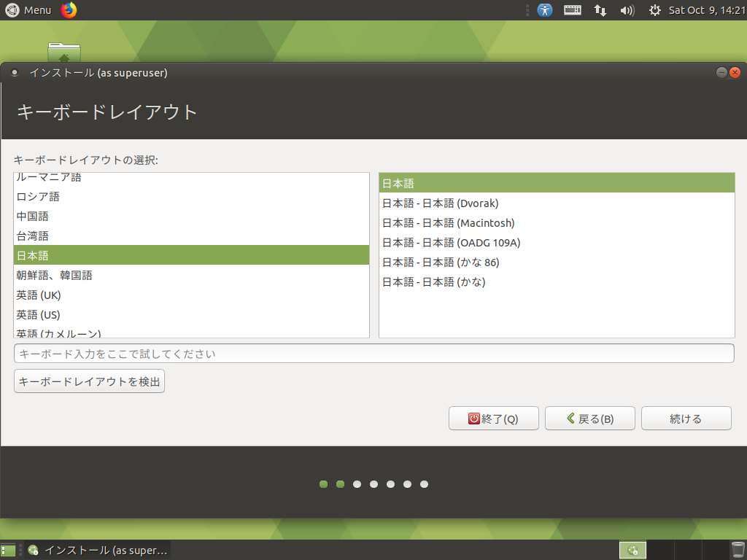Viewport: 747px width, 560px height.
Task: Close the installer window
Action: [x=735, y=72]
